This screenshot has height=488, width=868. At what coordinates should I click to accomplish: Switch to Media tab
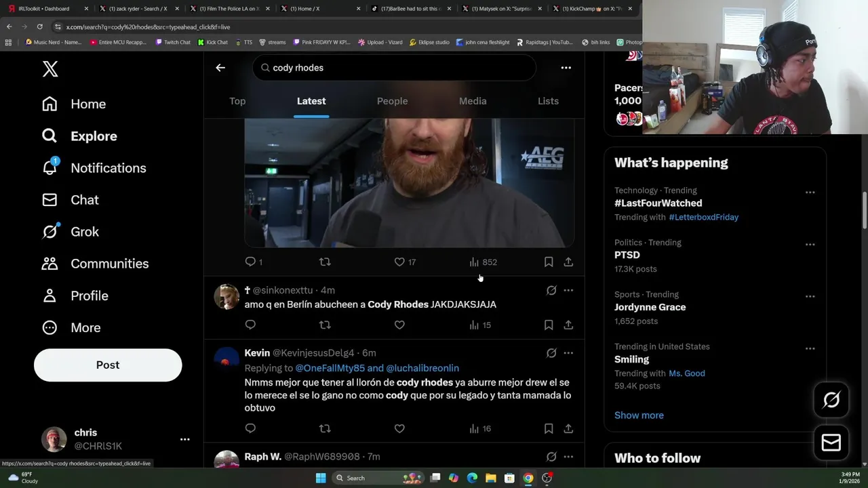473,101
